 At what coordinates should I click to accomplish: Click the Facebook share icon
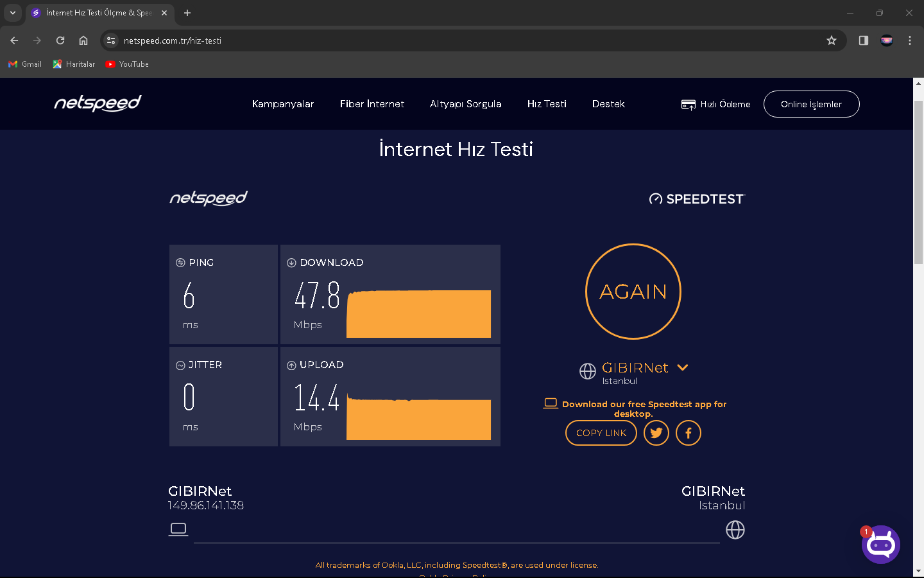(x=688, y=433)
